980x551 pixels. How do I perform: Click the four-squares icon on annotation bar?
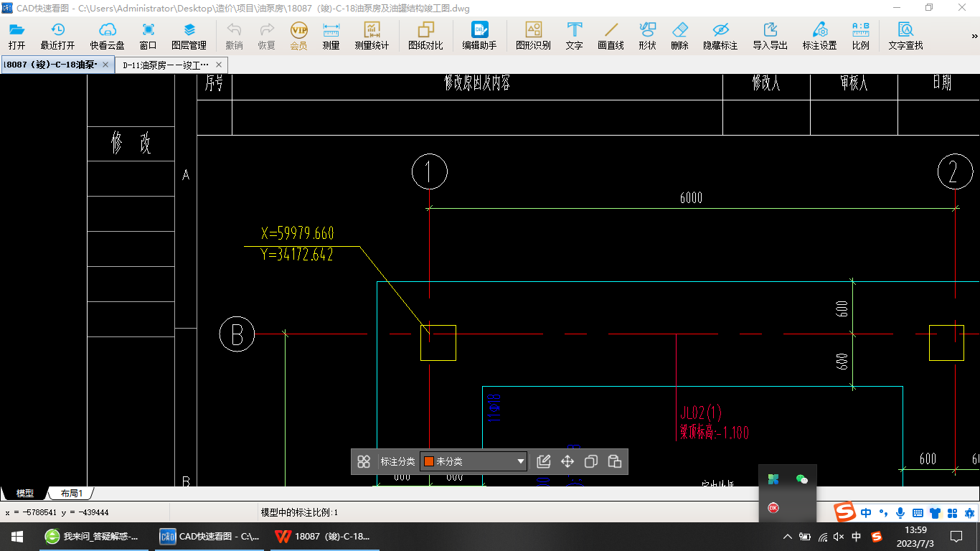pos(364,461)
